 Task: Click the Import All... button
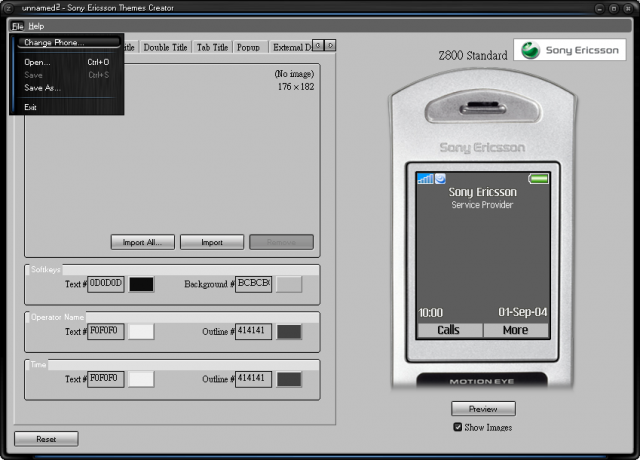142,242
